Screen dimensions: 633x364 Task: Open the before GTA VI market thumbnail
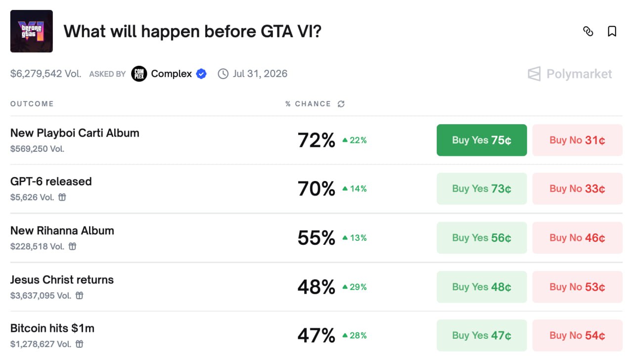(x=32, y=31)
